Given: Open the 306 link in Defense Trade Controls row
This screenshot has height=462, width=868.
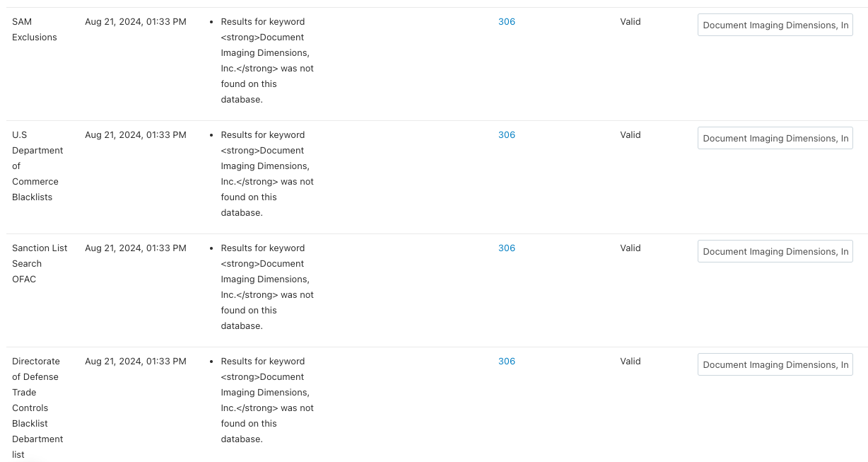Looking at the screenshot, I should coord(507,362).
